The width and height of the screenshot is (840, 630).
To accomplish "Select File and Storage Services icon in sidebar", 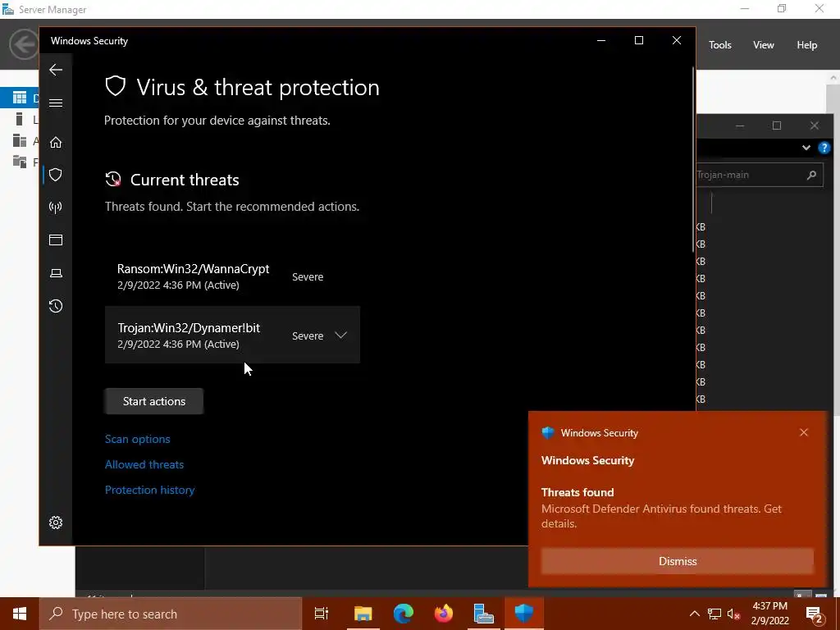I will click(x=20, y=162).
